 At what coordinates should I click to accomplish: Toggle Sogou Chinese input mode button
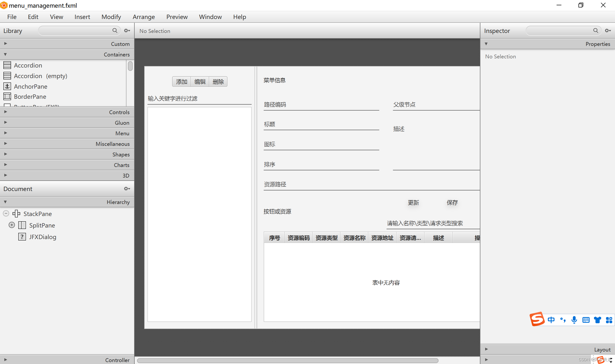(x=551, y=320)
